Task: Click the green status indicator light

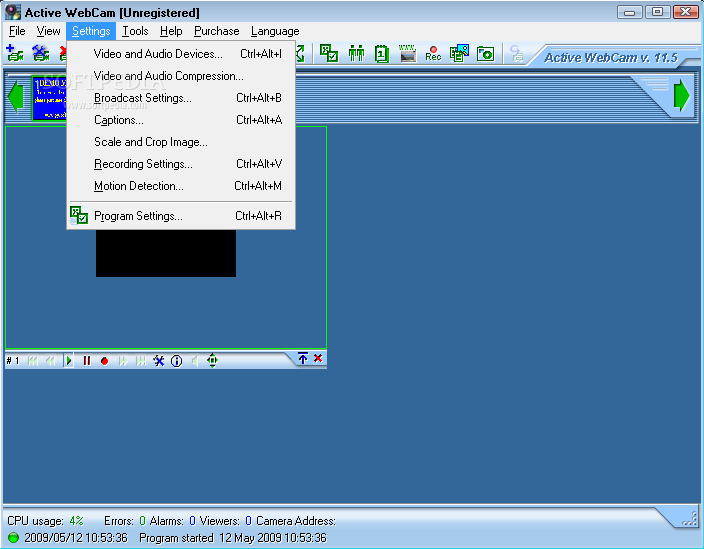Action: [x=13, y=537]
